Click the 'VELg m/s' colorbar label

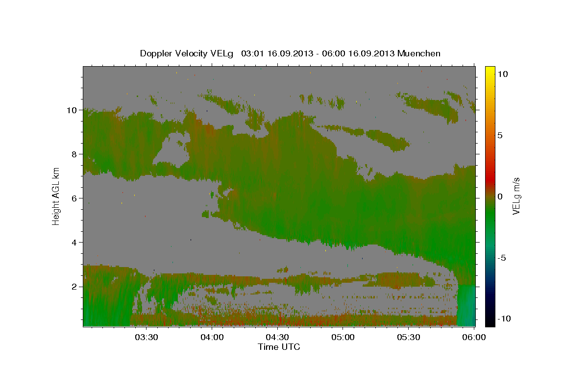(516, 196)
